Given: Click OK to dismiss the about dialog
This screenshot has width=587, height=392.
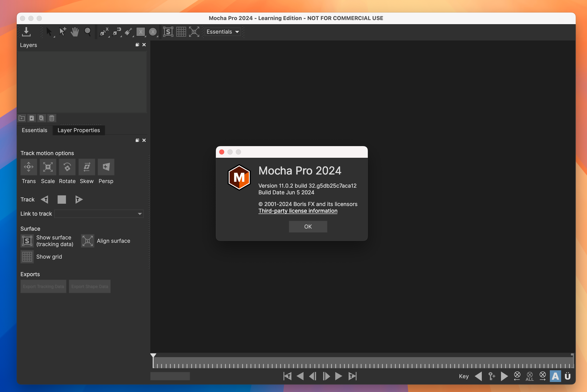Looking at the screenshot, I should pos(307,226).
